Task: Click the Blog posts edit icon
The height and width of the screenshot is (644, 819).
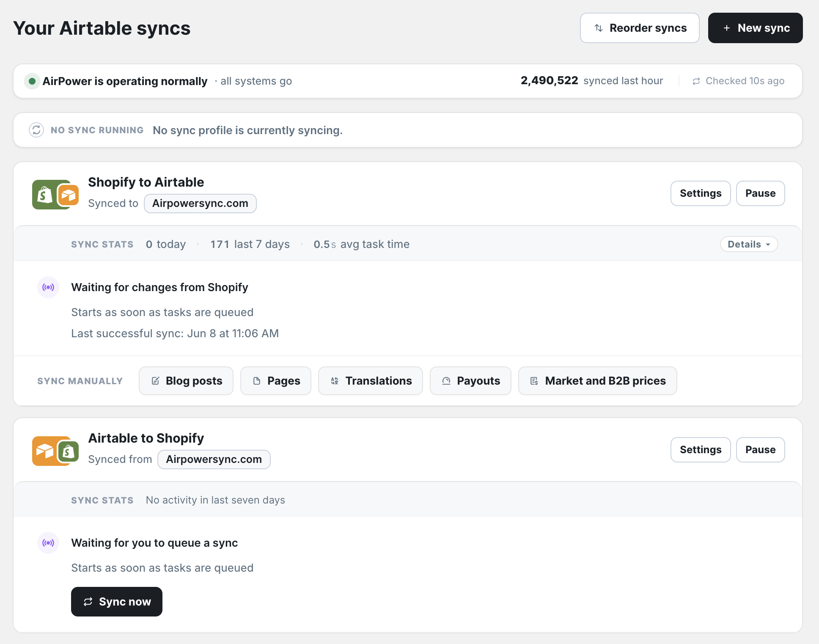Action: pos(155,381)
